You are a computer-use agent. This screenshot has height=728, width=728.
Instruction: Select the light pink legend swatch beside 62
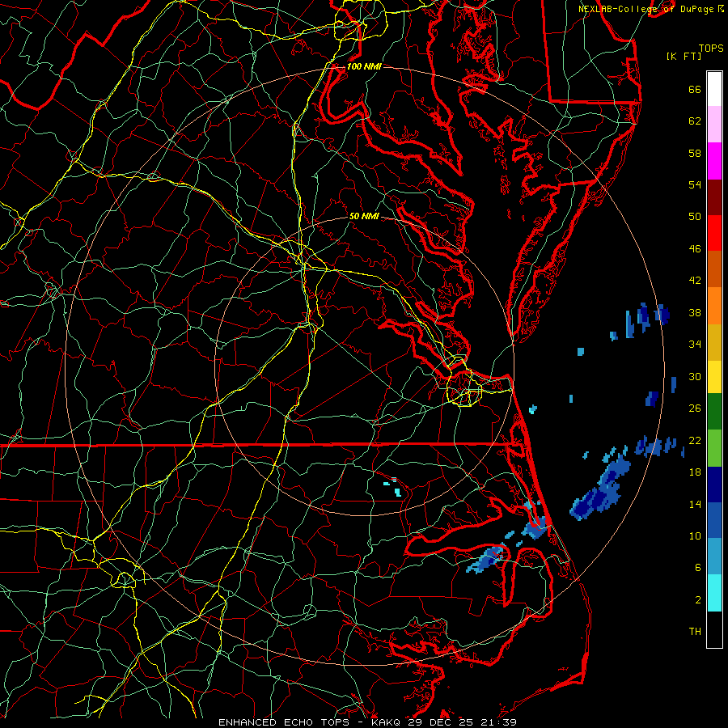(x=714, y=125)
